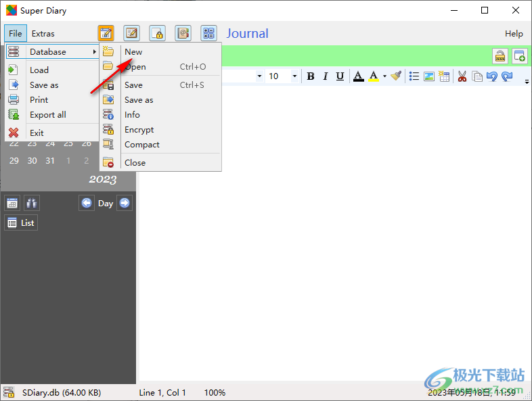Insert a bullet list
Screen dimensions: 532x401
pyautogui.click(x=414, y=76)
